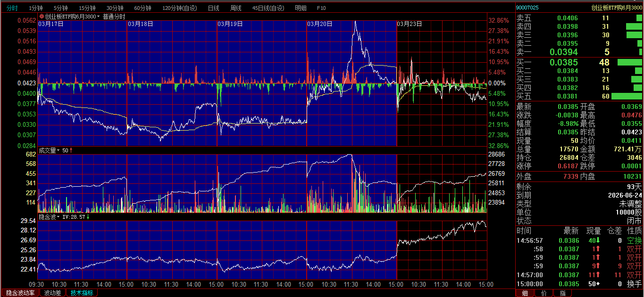Switch to 60分钟 period view
This screenshot has width=644, height=297.
coord(142,8)
